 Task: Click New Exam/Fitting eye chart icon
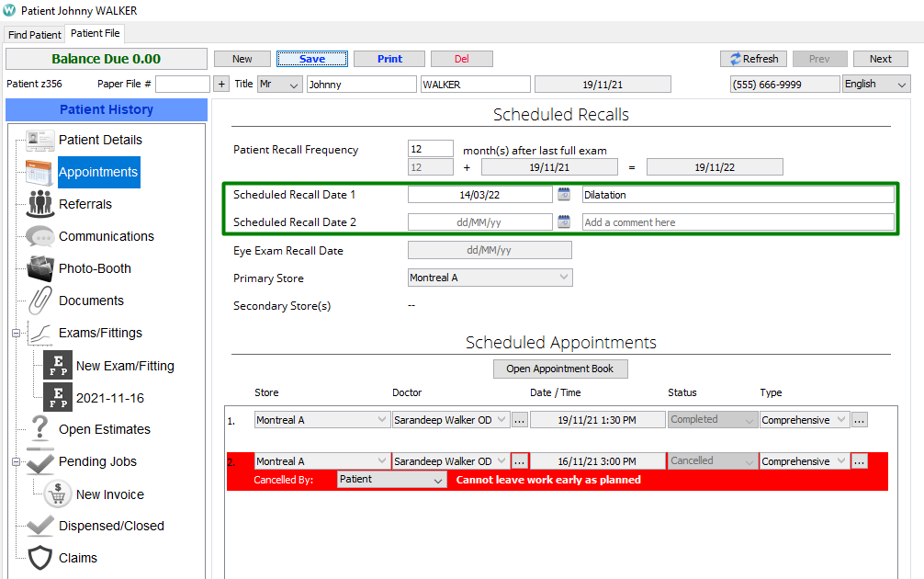click(x=58, y=366)
